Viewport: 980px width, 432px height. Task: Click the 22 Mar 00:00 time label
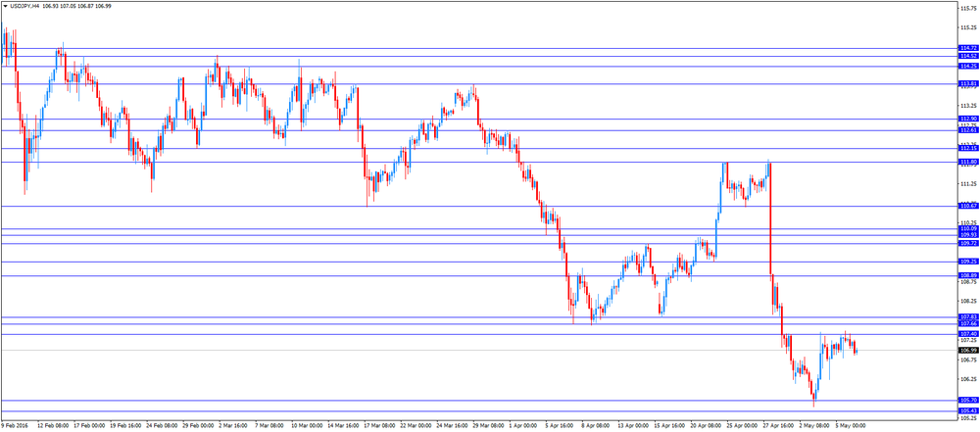(x=417, y=426)
